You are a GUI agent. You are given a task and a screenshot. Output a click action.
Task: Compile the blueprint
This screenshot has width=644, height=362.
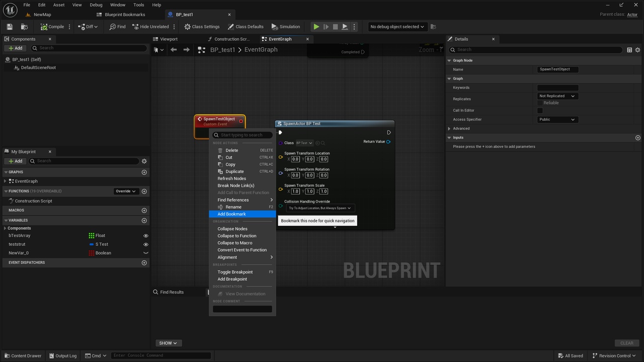[x=52, y=27]
